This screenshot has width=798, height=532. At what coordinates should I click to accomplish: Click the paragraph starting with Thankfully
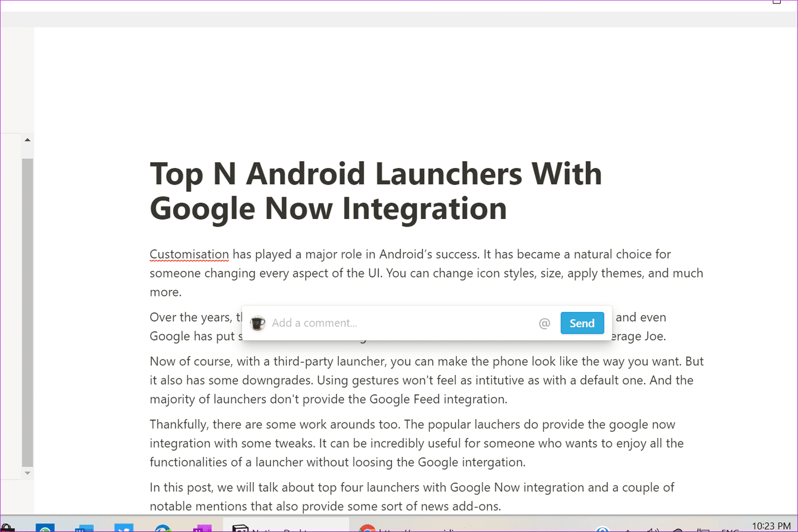click(417, 443)
